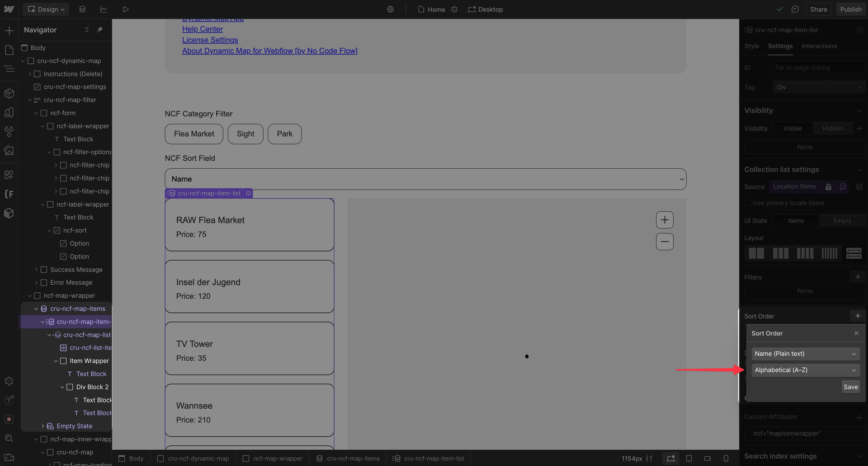Set Visibility to Visible

tap(793, 128)
